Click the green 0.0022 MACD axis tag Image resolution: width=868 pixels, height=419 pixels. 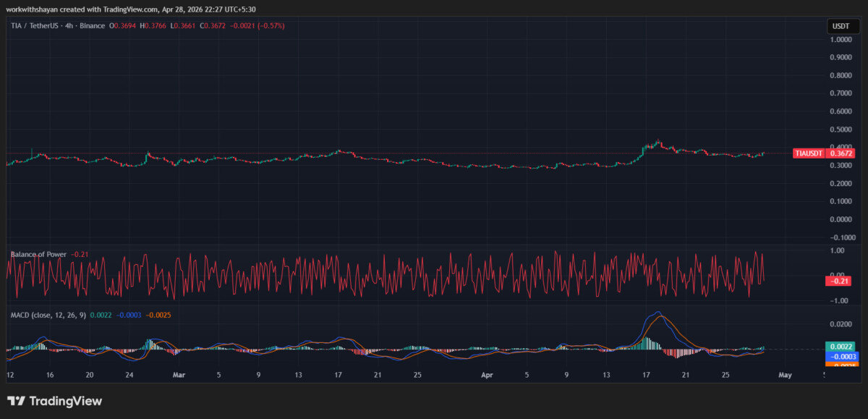click(x=840, y=347)
